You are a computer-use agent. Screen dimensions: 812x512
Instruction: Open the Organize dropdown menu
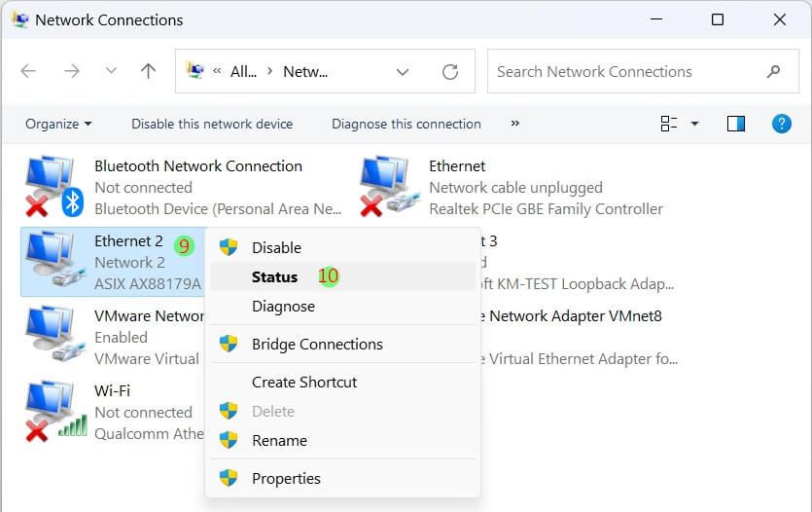pyautogui.click(x=58, y=124)
